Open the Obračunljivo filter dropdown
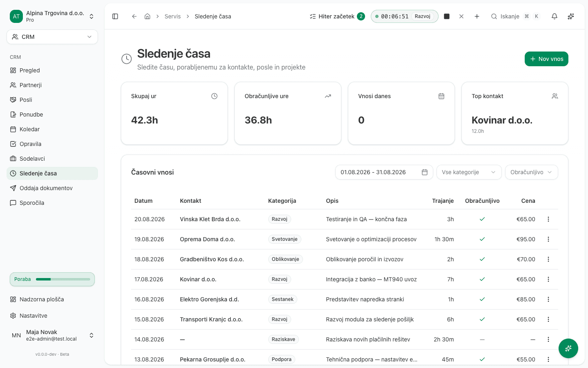The width and height of the screenshot is (588, 368). click(532, 172)
